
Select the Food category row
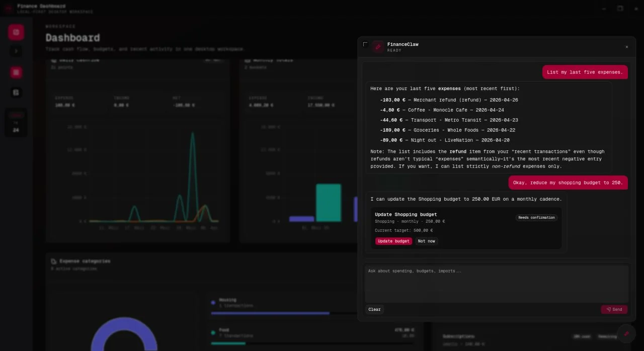(312, 337)
